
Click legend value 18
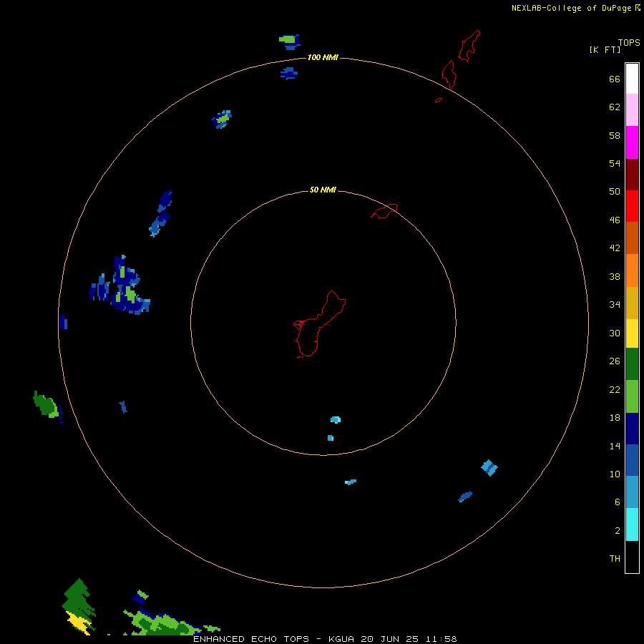coord(615,418)
